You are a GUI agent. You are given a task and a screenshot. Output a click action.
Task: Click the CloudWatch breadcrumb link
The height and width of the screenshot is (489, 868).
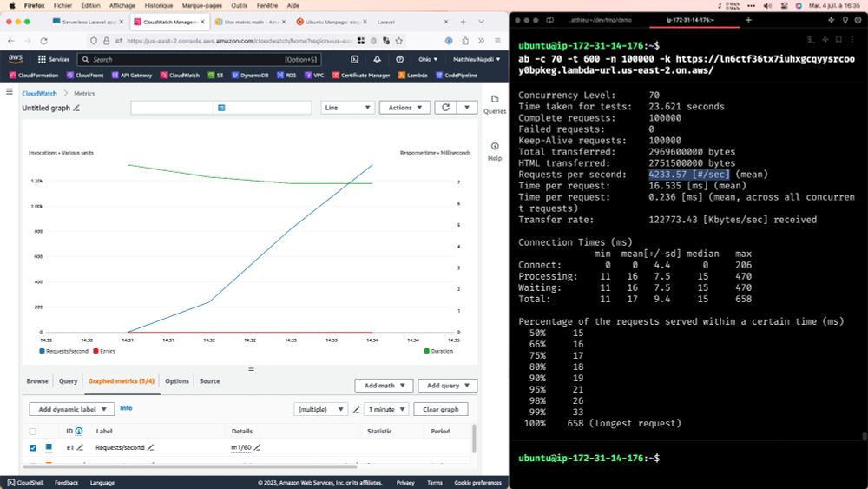(39, 94)
